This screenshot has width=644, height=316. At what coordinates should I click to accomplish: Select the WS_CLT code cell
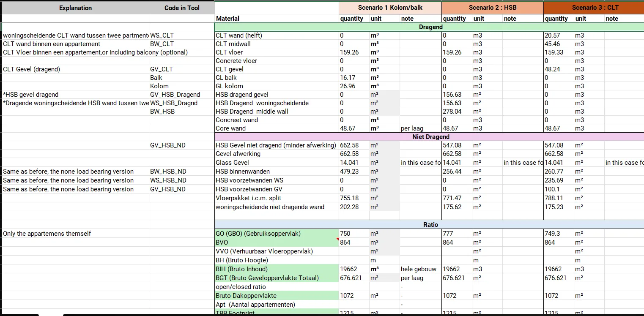click(x=182, y=35)
